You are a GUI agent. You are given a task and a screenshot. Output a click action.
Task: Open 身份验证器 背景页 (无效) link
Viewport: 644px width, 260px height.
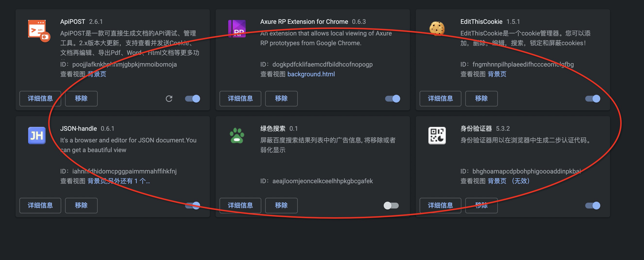click(508, 181)
